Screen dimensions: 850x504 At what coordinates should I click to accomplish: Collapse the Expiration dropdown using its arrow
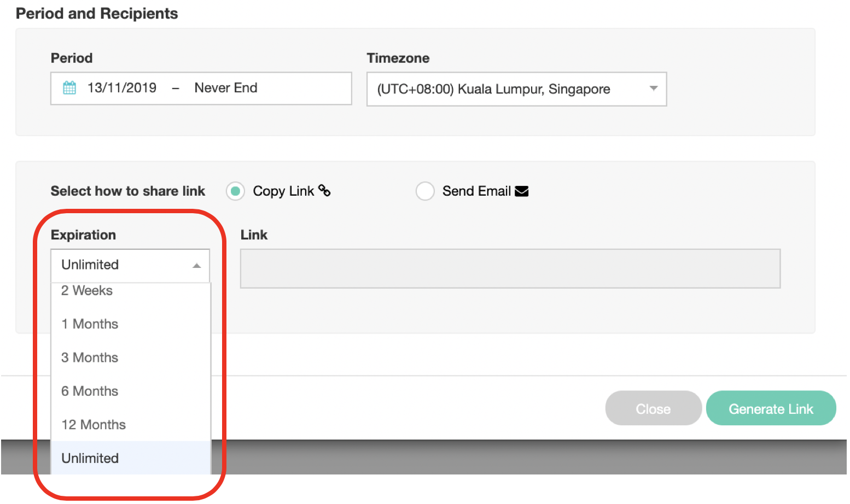point(197,266)
